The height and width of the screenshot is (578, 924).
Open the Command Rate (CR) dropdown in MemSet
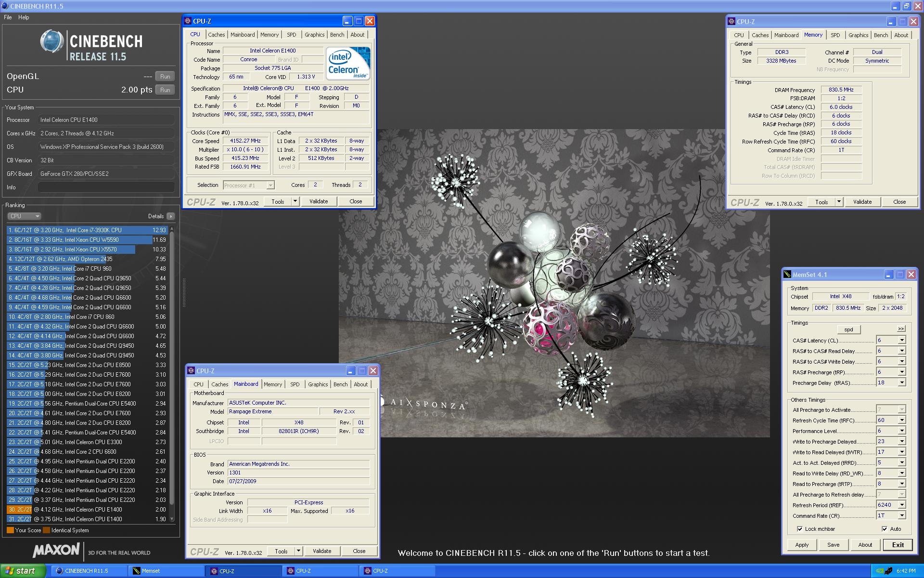tap(902, 515)
